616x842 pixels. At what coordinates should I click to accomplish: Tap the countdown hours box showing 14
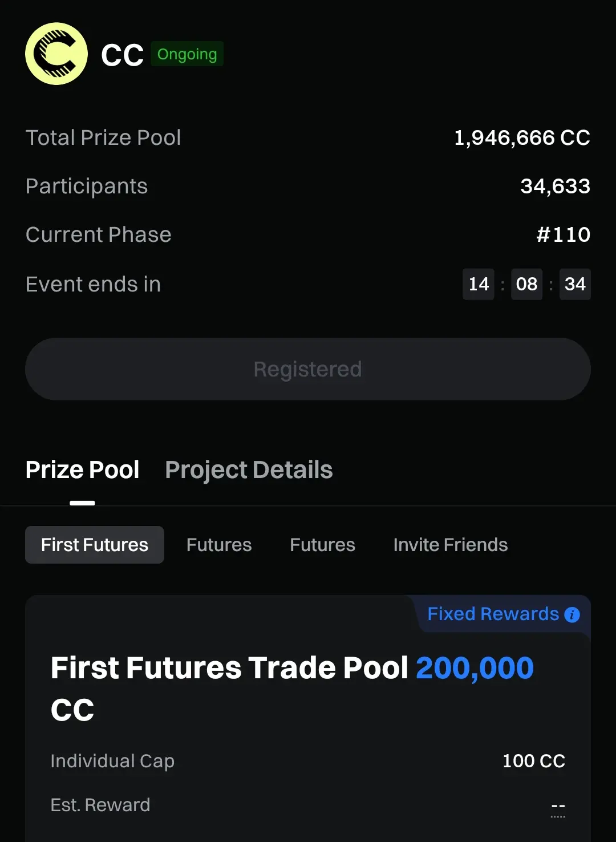pyautogui.click(x=479, y=284)
